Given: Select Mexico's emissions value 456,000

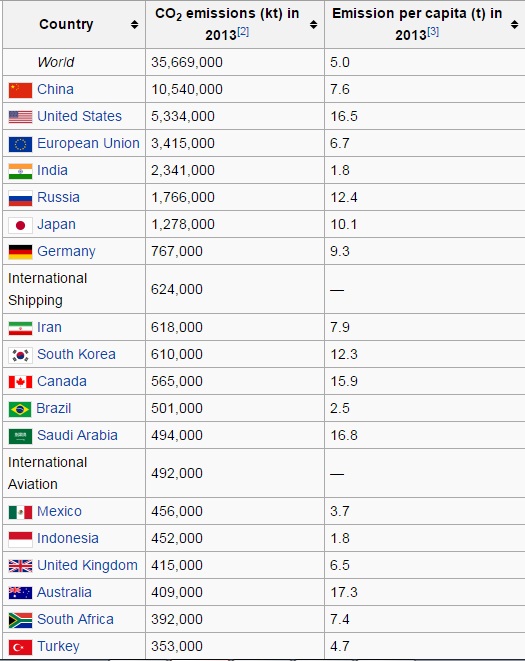Looking at the screenshot, I should coord(177,511).
